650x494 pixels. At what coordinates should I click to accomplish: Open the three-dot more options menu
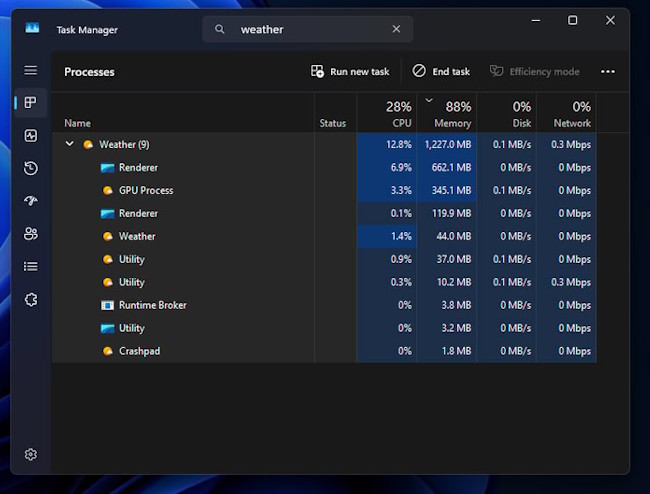pos(608,72)
